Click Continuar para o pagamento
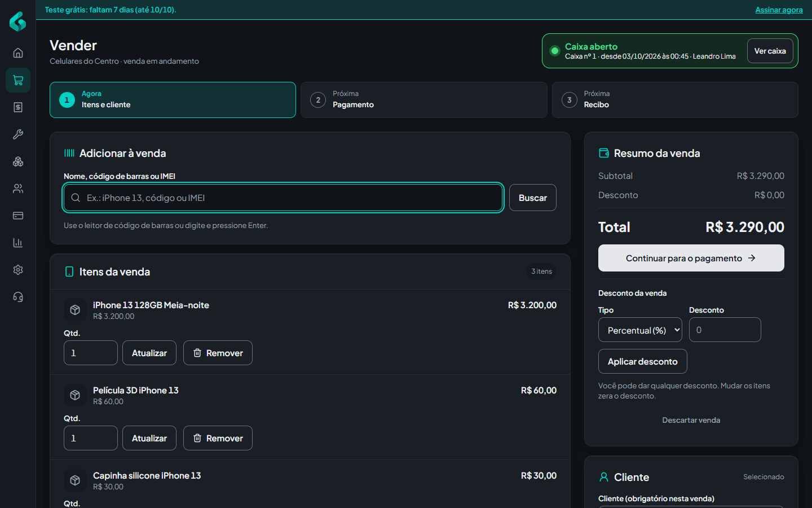 tap(691, 258)
